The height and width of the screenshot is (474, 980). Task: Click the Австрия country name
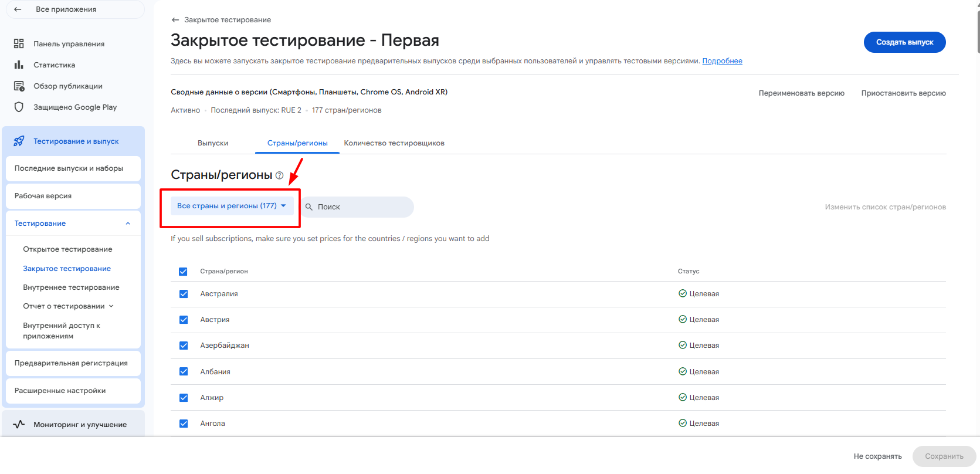[x=215, y=320]
